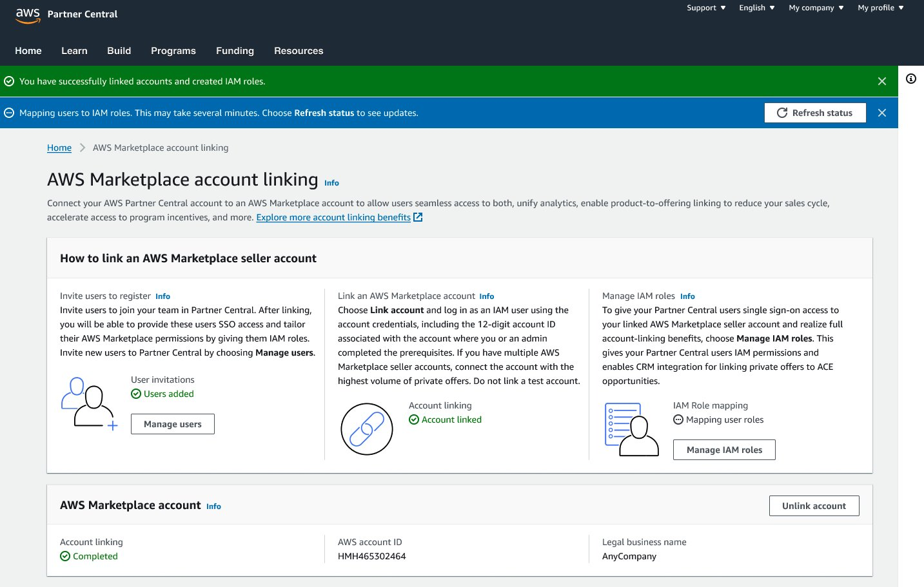Open the English language dropdown
This screenshot has height=587, width=924.
[756, 8]
